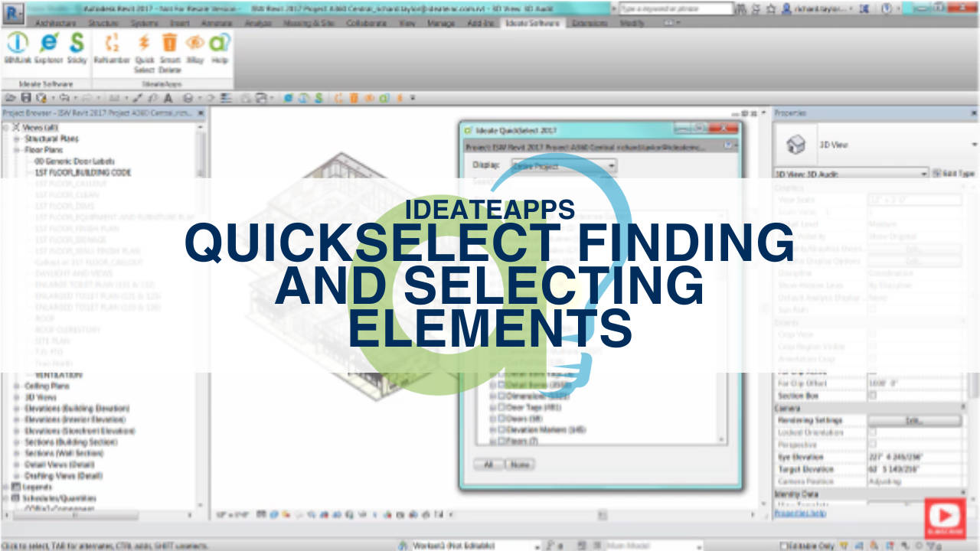Viewport: 980px width, 551px height.
Task: Launch Ideate Explorer from the ribbon
Action: pos(48,48)
